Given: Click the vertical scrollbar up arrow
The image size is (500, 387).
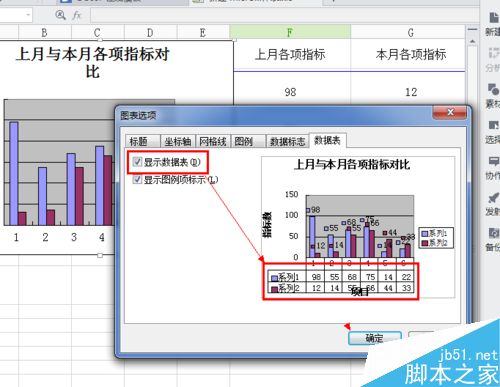Looking at the screenshot, I should click(472, 42).
